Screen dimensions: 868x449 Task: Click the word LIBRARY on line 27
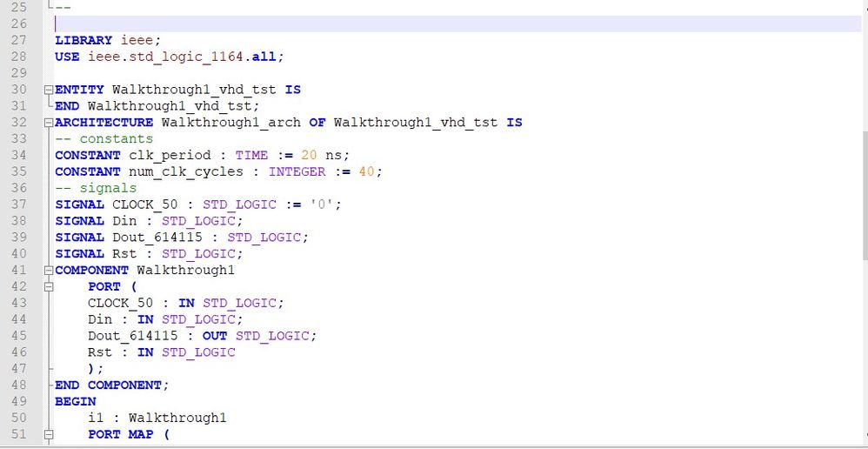(x=83, y=40)
